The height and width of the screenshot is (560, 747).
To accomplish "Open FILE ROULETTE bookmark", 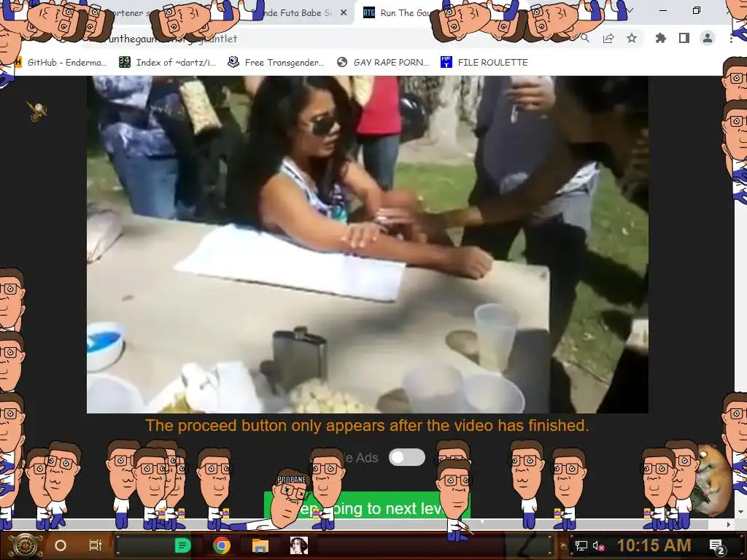I will click(x=484, y=63).
